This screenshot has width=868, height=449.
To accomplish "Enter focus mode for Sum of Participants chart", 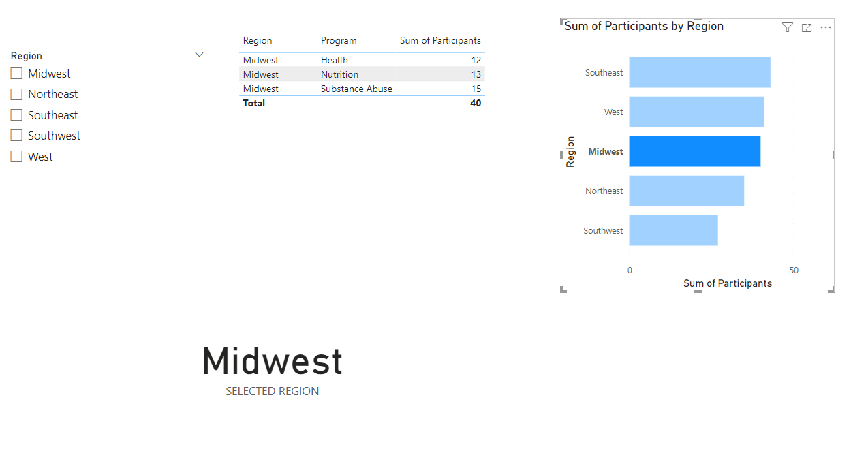I will pyautogui.click(x=806, y=27).
